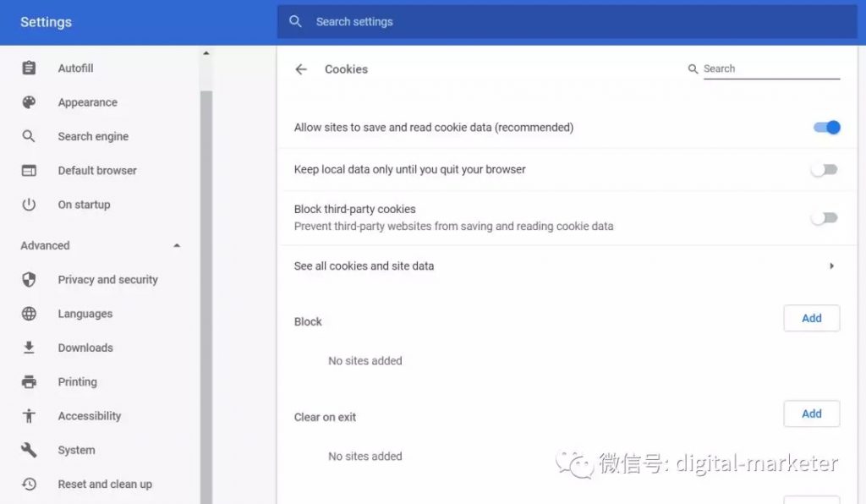Enable keep local data until quit toggle
The height and width of the screenshot is (504, 866).
point(824,170)
